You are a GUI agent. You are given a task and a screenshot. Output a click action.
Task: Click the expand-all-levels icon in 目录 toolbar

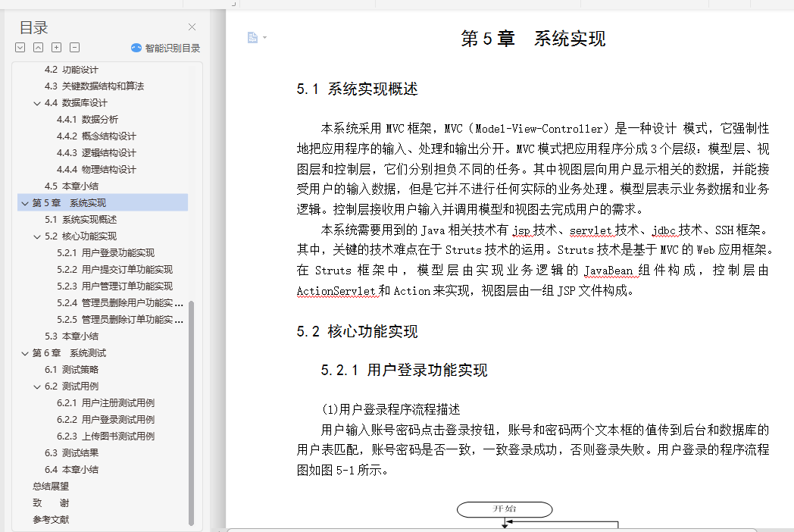pyautogui.click(x=20, y=48)
